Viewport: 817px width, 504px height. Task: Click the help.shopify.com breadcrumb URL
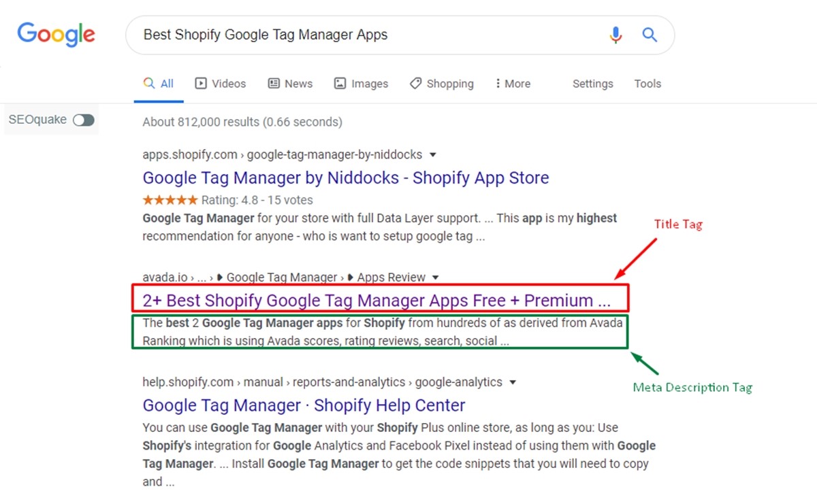pos(322,382)
